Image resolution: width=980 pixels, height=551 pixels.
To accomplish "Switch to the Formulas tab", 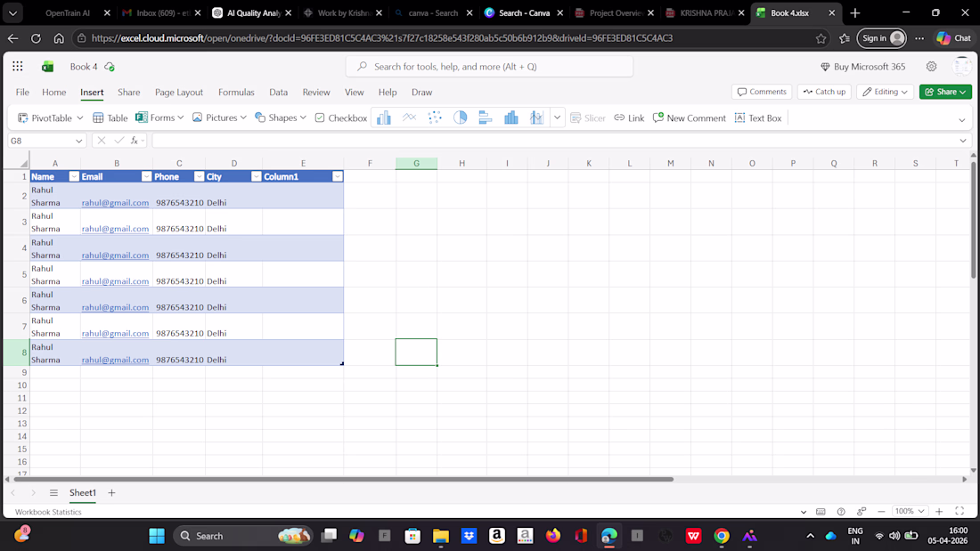I will 236,92.
